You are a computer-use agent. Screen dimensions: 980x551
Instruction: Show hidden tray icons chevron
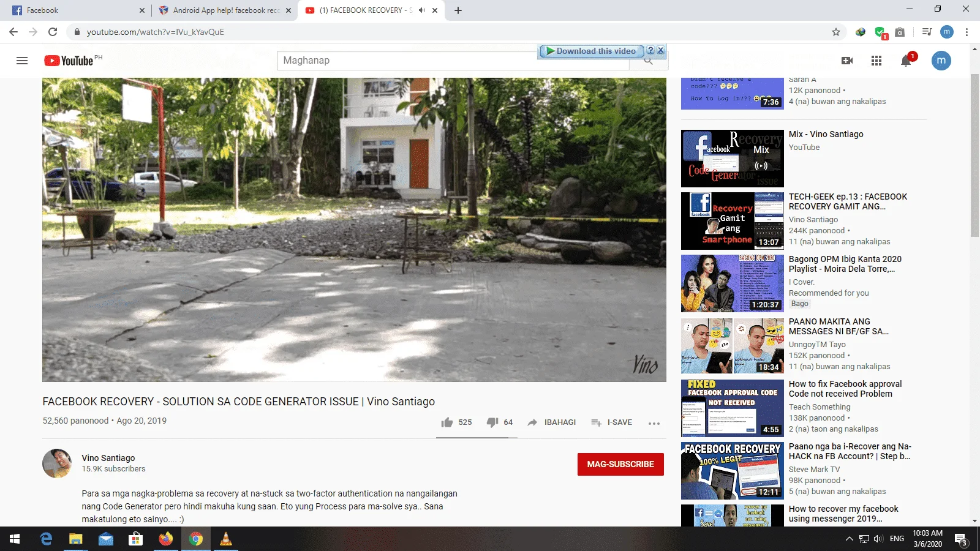click(x=849, y=539)
